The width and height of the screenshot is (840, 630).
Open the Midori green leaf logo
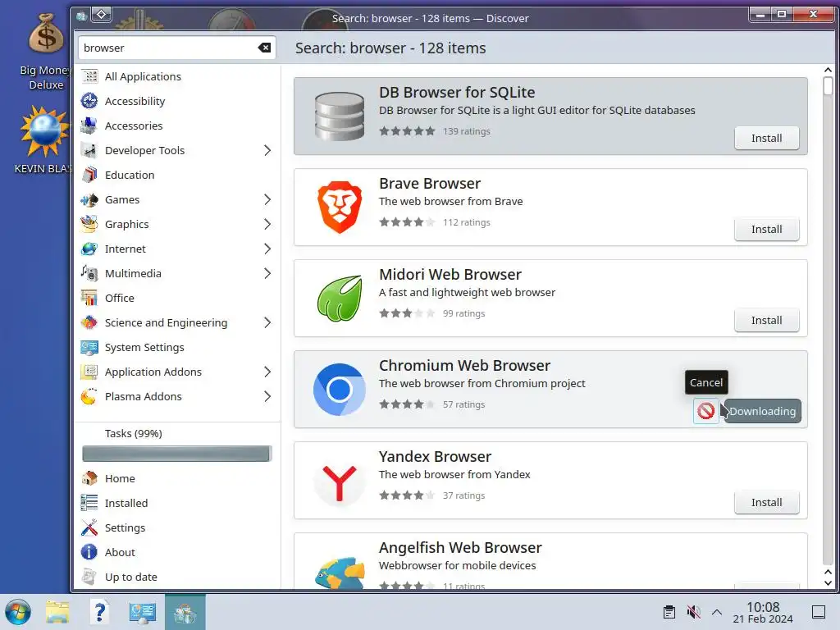(x=340, y=299)
